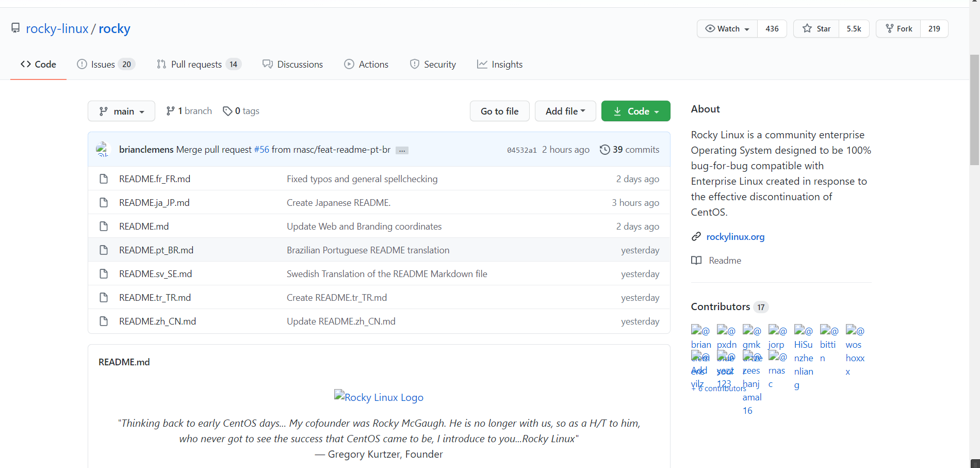980x468 pixels.
Task: Open brianclemens profile from commit bar
Action: click(x=146, y=150)
